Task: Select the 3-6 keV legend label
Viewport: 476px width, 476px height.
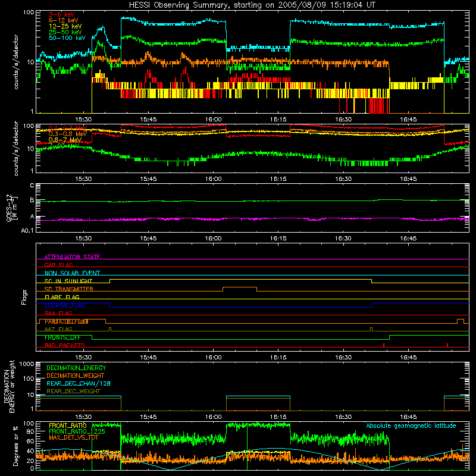Action: 62,14
